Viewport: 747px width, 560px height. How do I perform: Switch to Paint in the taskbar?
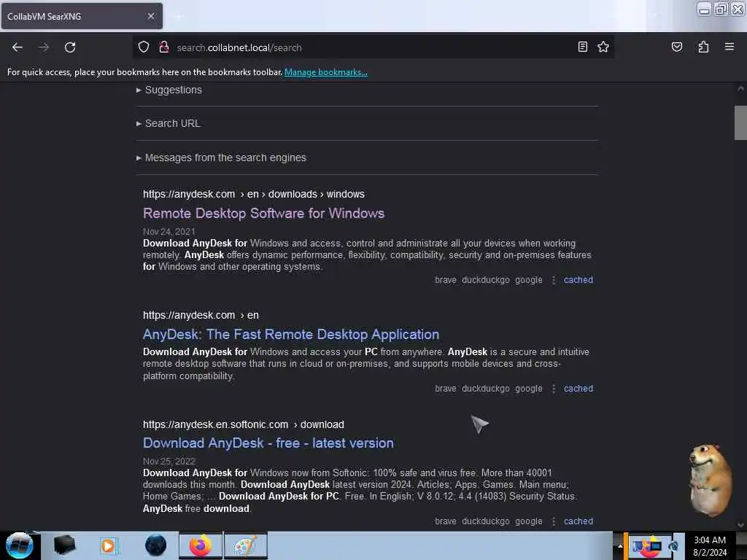pyautogui.click(x=245, y=545)
